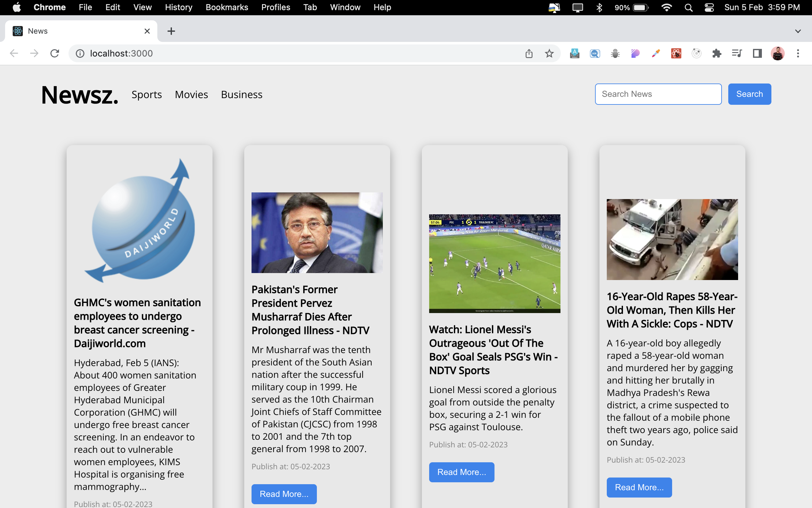Select the News browser tab

point(81,31)
